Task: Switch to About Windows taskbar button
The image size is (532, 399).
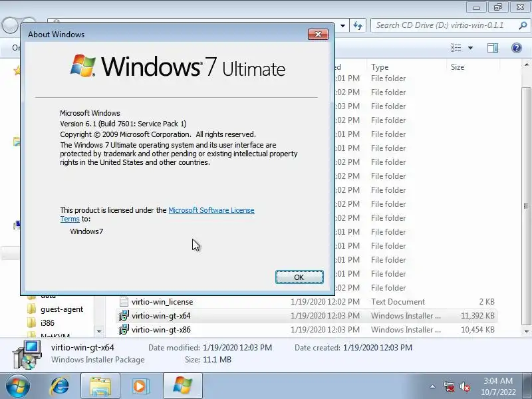Action: 182,386
